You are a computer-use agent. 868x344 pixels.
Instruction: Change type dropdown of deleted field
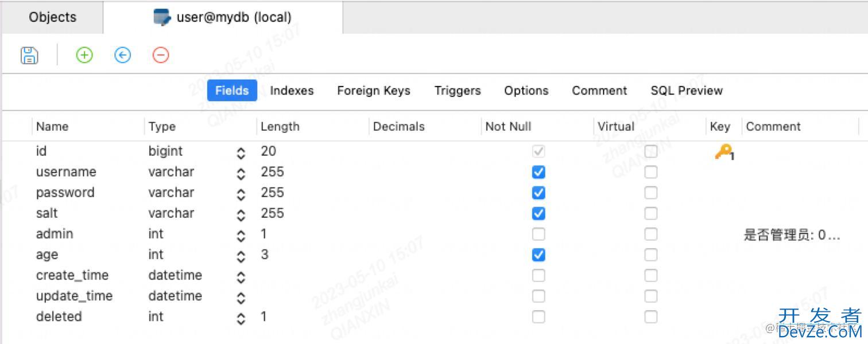(x=241, y=318)
